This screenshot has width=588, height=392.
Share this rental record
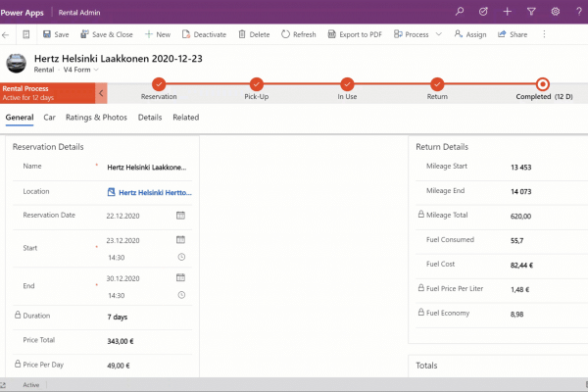tap(513, 34)
